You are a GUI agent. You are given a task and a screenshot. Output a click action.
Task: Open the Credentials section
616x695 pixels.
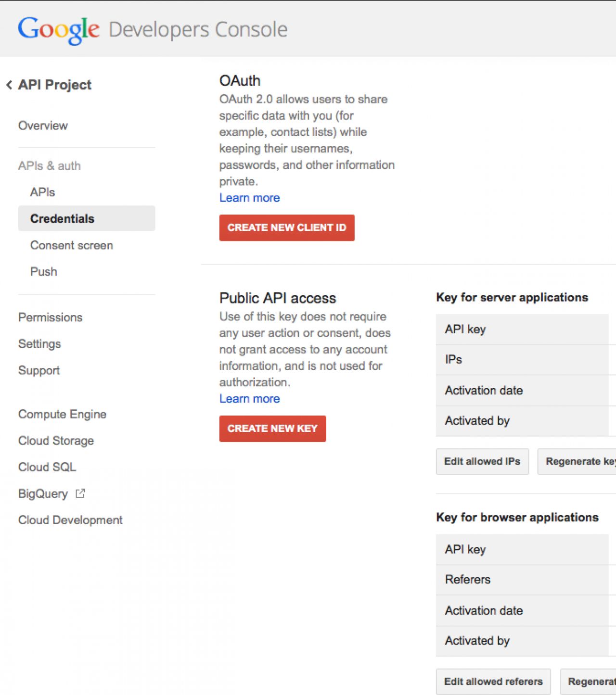pos(62,219)
